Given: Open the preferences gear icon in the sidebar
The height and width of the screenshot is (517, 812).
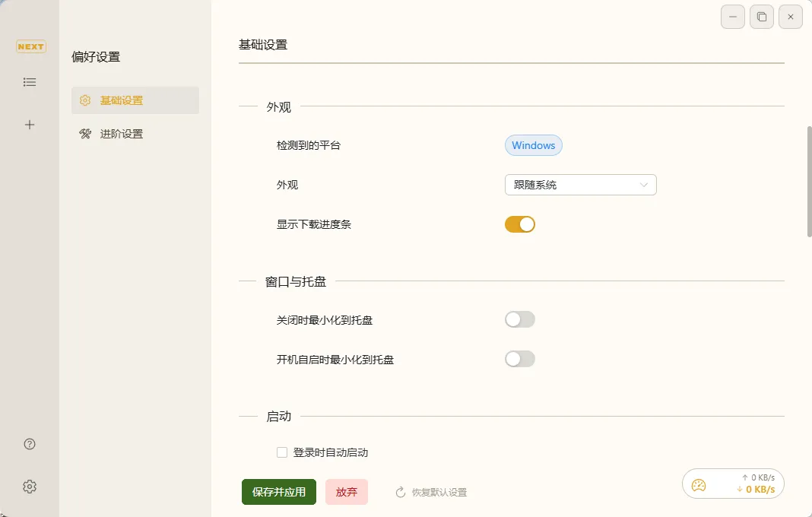Looking at the screenshot, I should click(30, 487).
